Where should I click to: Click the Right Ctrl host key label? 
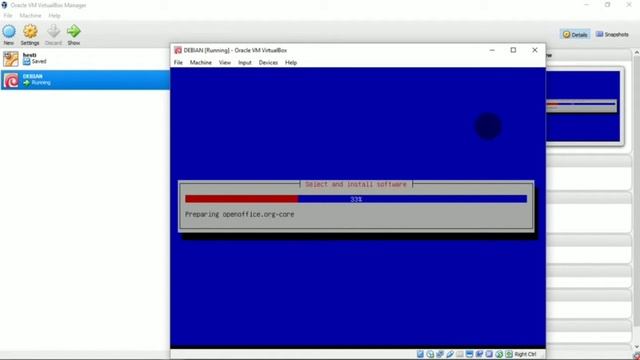coord(525,354)
